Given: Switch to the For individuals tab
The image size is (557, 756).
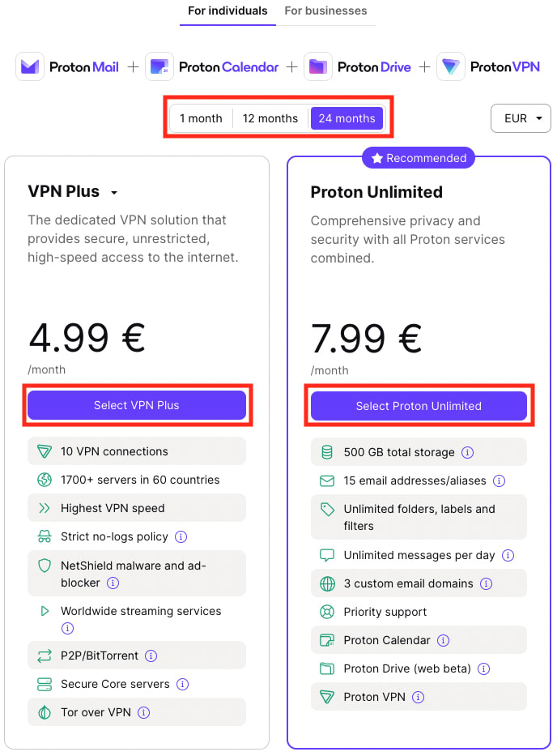Looking at the screenshot, I should coord(227,11).
